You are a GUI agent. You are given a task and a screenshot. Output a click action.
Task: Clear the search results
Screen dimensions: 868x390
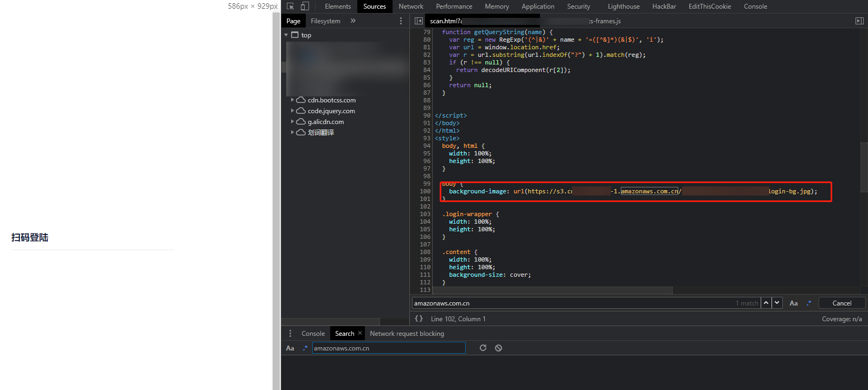[498, 348]
